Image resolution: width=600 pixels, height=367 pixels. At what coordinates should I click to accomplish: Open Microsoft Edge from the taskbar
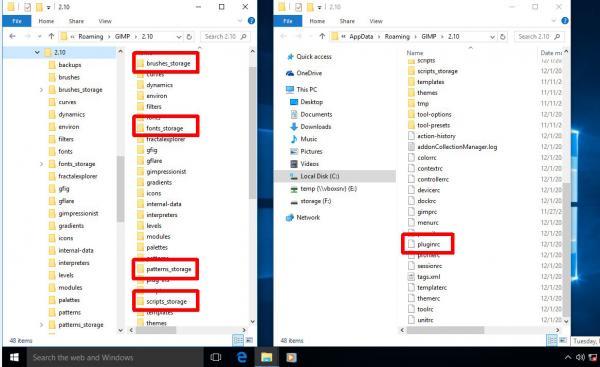coord(242,357)
